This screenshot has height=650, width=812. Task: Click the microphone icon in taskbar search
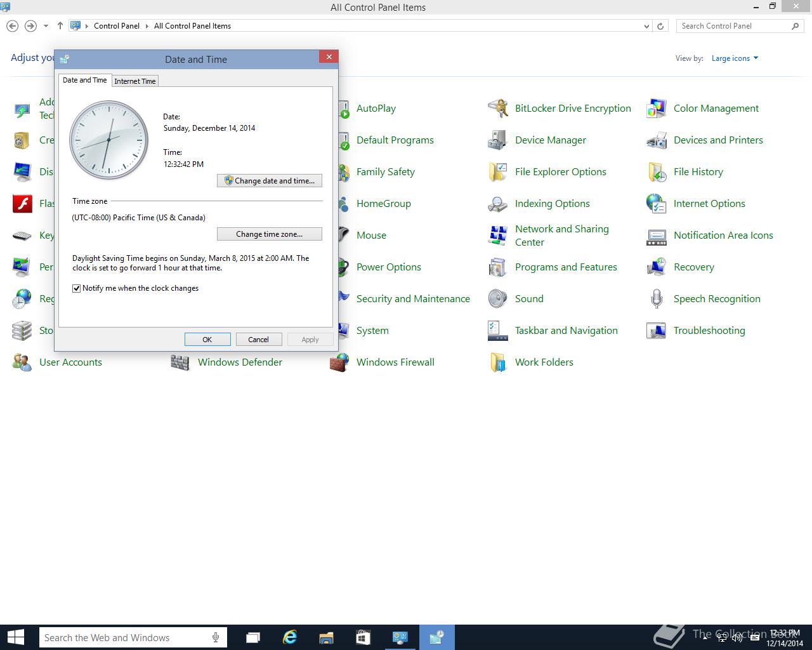(216, 637)
